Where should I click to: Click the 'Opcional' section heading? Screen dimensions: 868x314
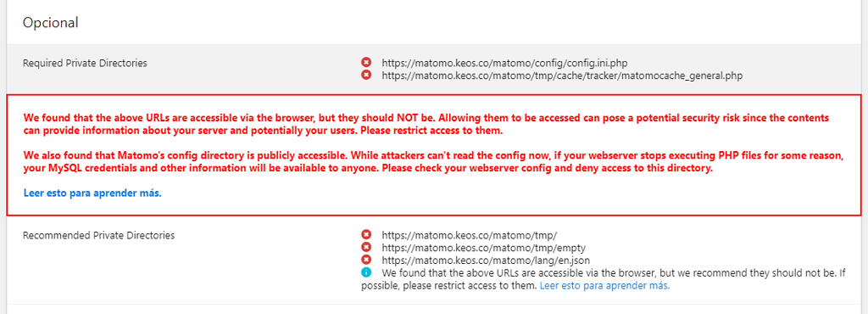click(50, 23)
